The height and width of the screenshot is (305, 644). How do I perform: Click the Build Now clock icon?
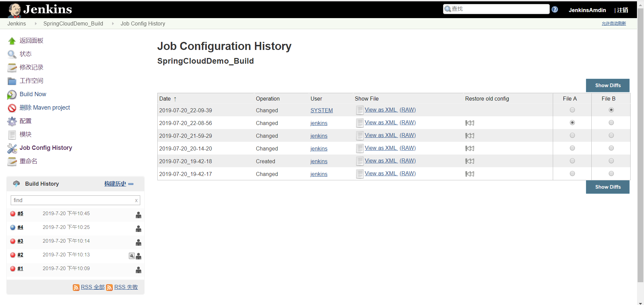click(x=12, y=95)
